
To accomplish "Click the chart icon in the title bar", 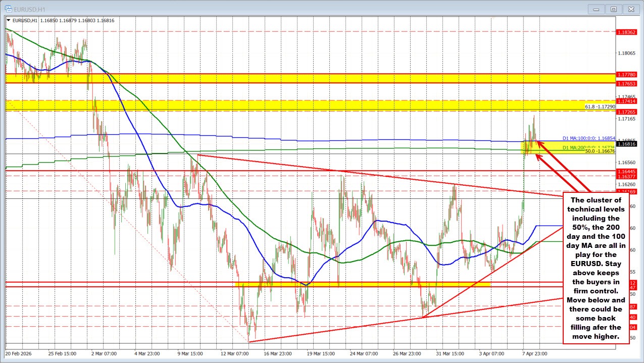I will click(x=8, y=9).
